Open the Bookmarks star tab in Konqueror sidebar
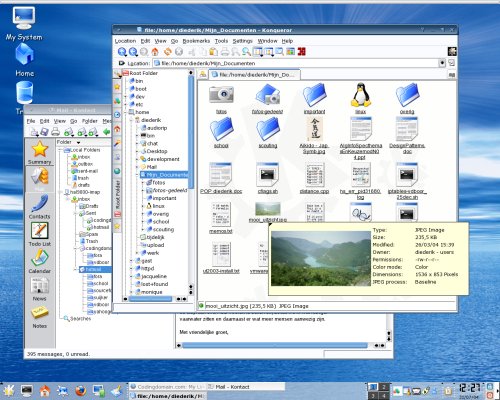500x400 pixels. 117,87
